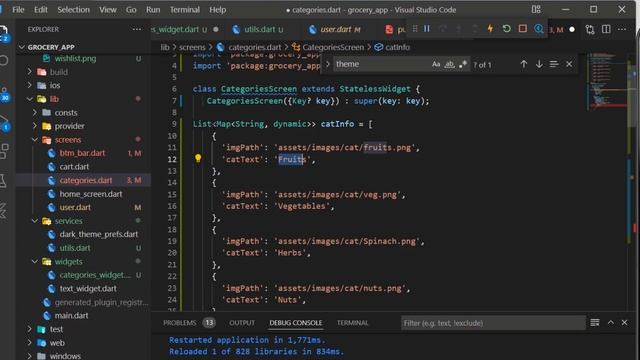Toggle the debug console view mode icon
This screenshot has height=360, width=640.
pos(595,322)
